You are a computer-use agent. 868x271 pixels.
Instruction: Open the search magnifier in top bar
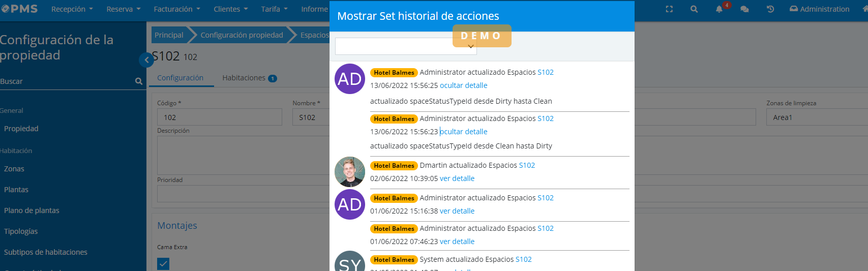[x=694, y=9]
